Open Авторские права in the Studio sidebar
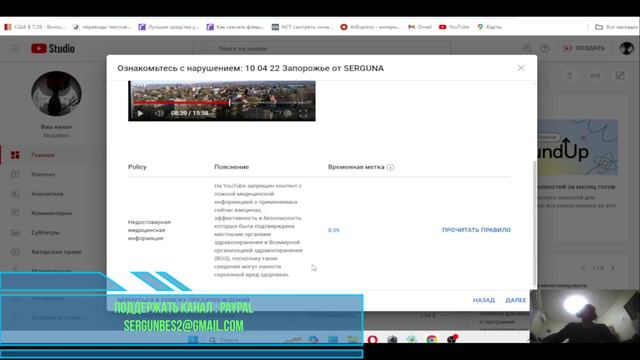The height and width of the screenshot is (360, 640). pyautogui.click(x=56, y=252)
